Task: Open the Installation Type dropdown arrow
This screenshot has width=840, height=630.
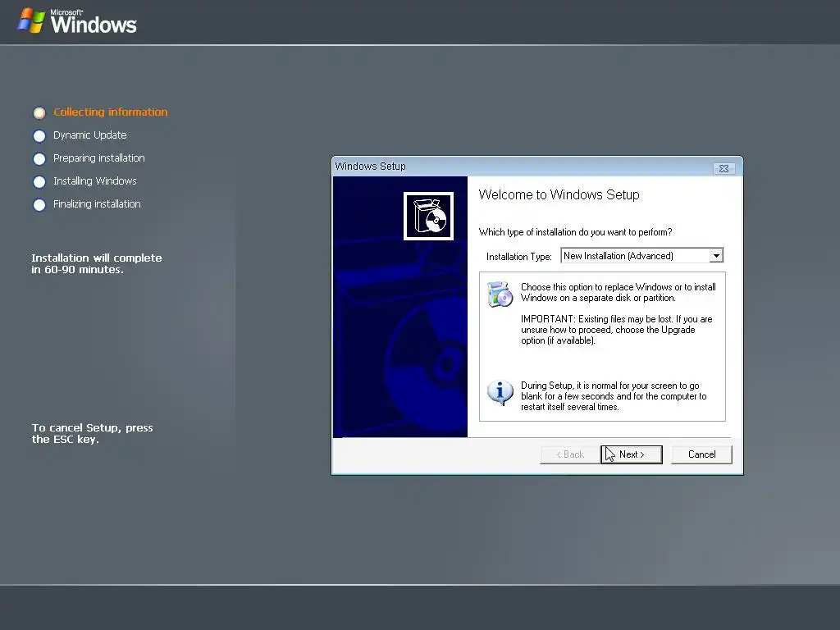Action: pos(716,256)
